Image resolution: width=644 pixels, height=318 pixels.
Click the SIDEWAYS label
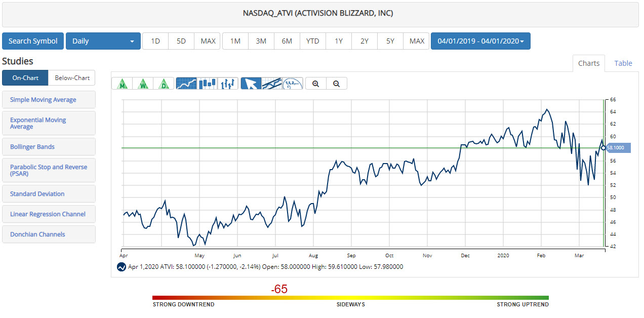coord(351,304)
